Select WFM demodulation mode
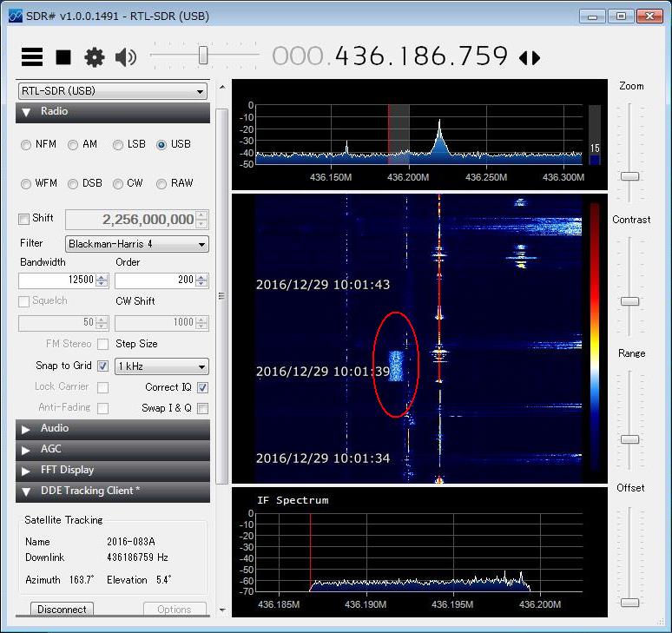The width and height of the screenshot is (672, 633). pyautogui.click(x=26, y=184)
